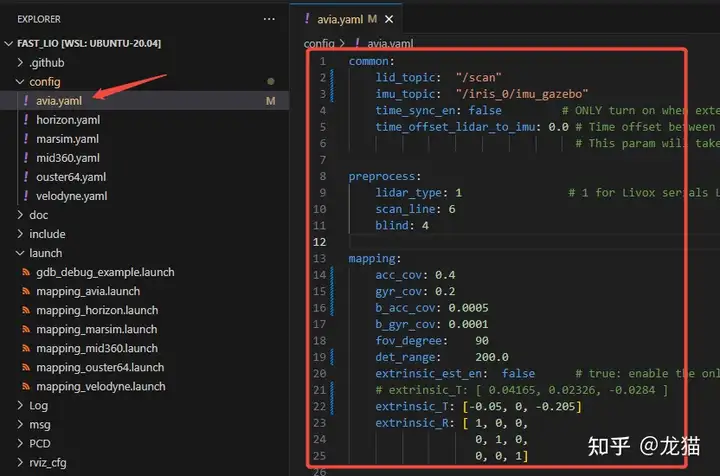Image resolution: width=720 pixels, height=476 pixels.
Task: Open horizon.yaml file
Action: (68, 120)
